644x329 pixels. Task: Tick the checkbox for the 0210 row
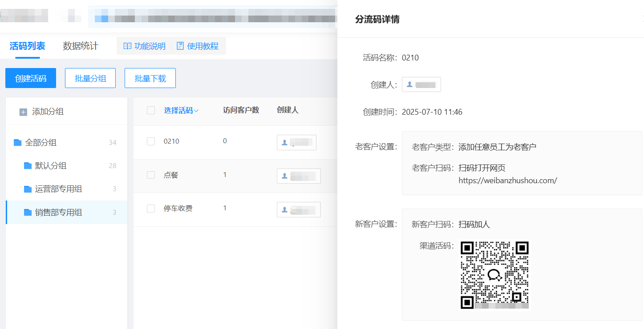[x=151, y=141]
